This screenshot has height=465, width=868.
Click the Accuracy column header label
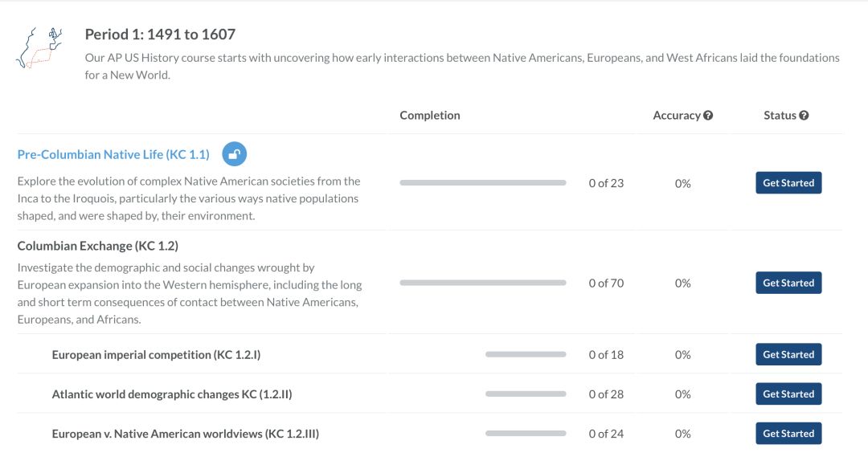click(x=677, y=115)
